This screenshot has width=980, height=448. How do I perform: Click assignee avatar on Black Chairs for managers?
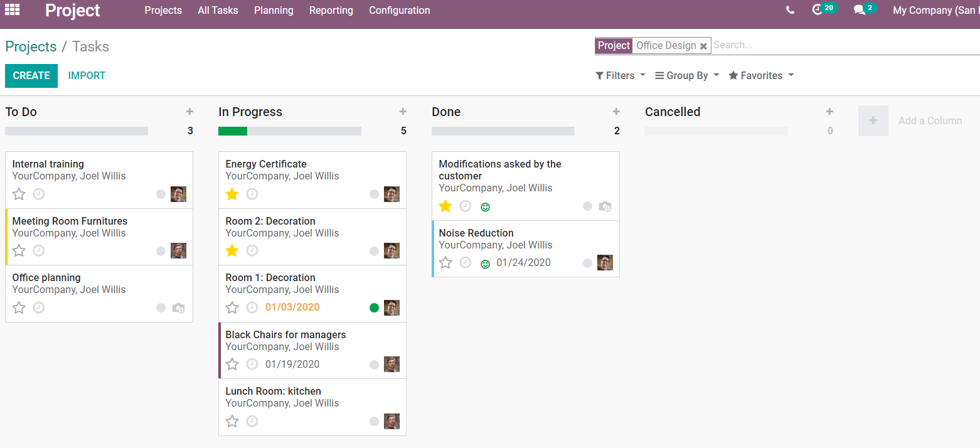pos(391,364)
